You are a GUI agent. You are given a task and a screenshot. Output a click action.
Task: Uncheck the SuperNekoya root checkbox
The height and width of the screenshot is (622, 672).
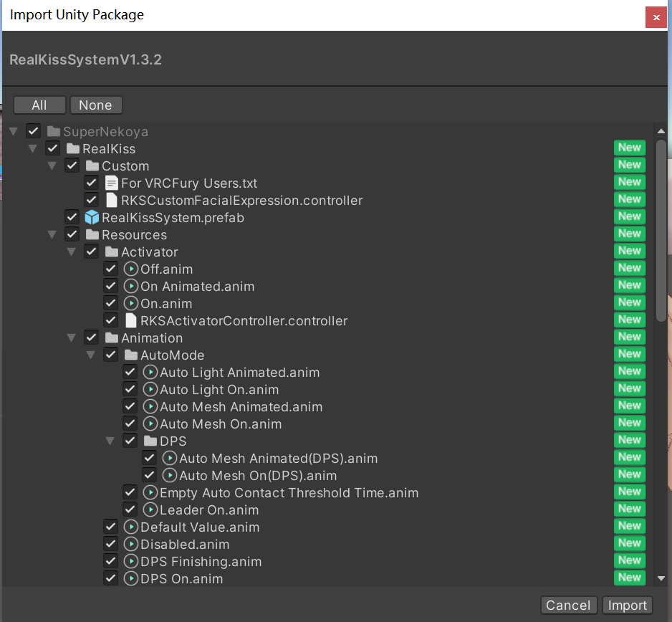point(33,131)
